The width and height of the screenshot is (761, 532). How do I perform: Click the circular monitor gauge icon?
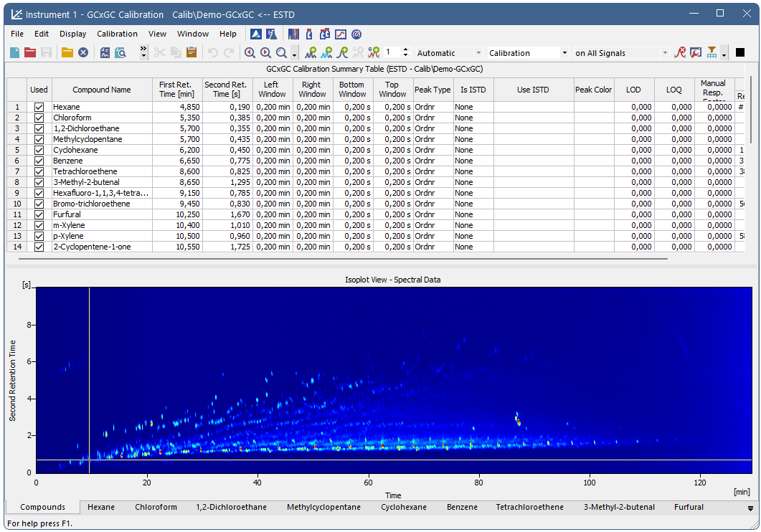pos(356,34)
